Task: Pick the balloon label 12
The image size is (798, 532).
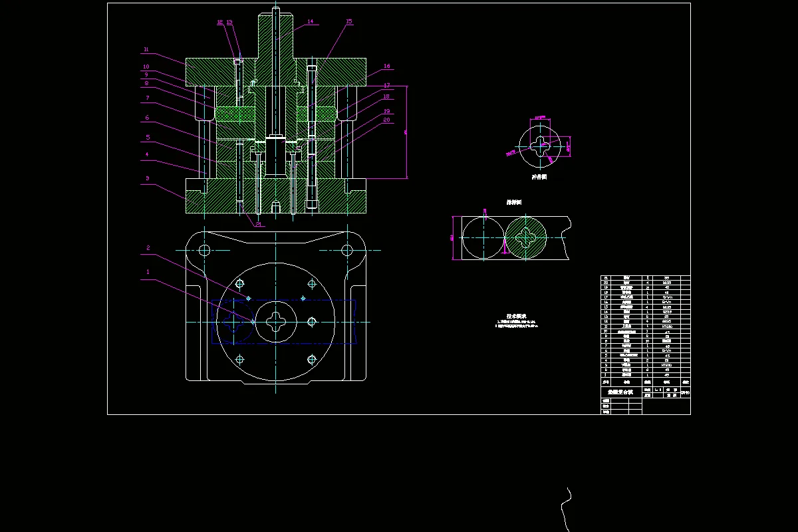Action: pos(220,22)
